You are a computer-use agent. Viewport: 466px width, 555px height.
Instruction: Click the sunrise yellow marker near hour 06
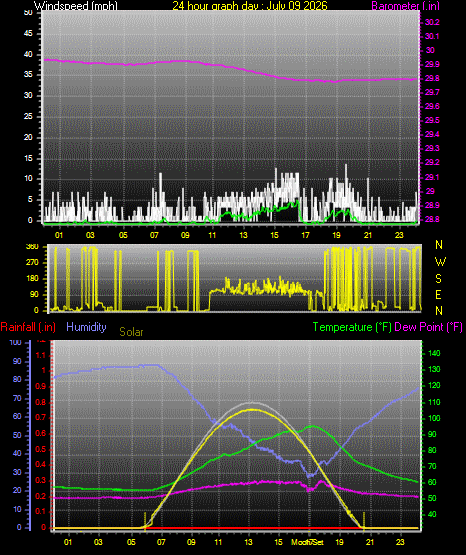[x=145, y=520]
